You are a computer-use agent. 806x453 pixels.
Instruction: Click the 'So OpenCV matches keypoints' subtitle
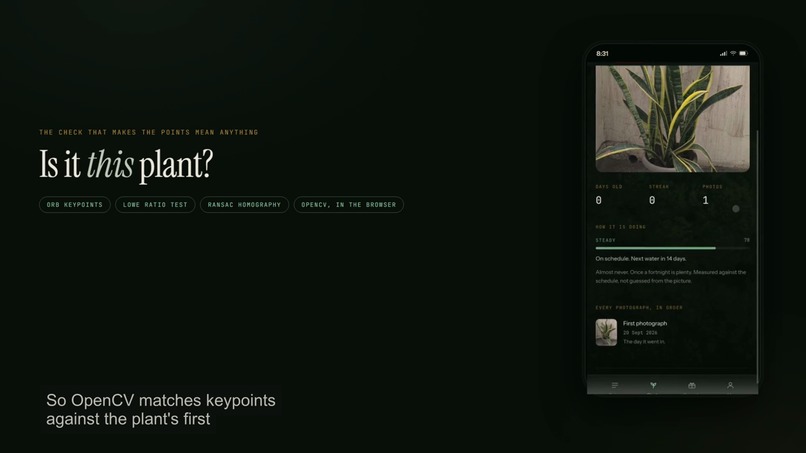(161, 410)
